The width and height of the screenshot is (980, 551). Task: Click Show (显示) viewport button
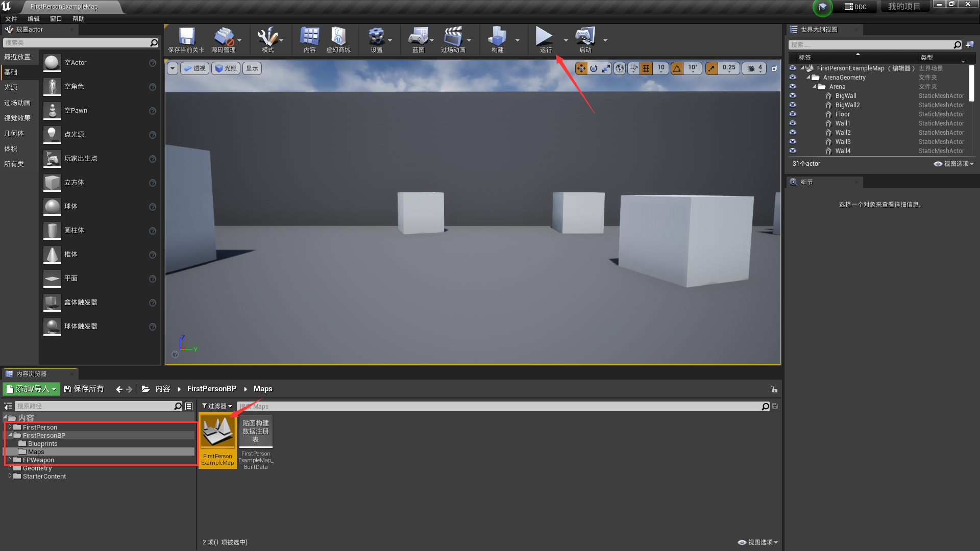[252, 68]
